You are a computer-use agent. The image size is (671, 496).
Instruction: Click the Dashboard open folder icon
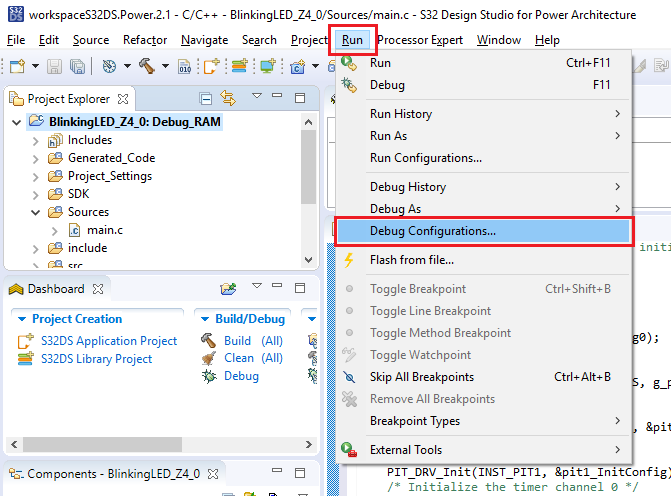[x=228, y=288]
